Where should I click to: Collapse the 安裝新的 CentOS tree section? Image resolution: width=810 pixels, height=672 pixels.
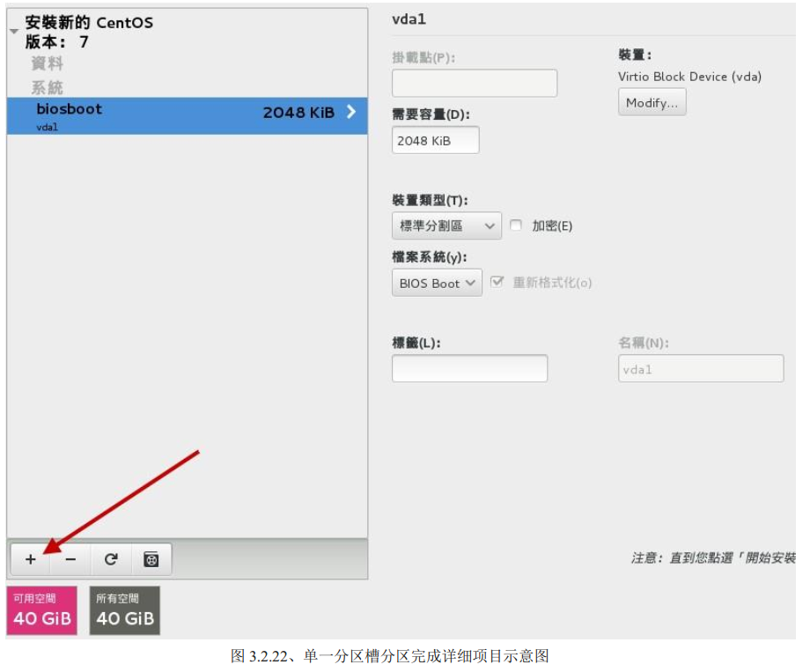pos(14,31)
